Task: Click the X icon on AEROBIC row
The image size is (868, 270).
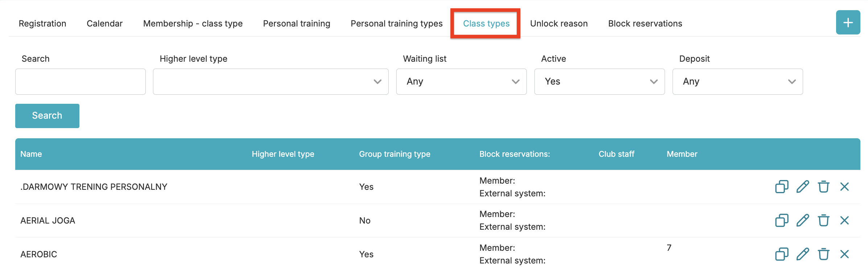Action: (844, 254)
